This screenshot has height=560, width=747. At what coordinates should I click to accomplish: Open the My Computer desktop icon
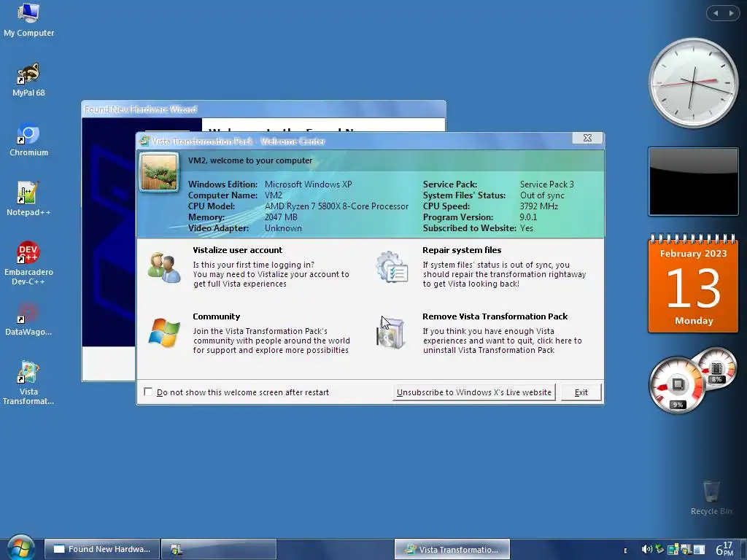click(28, 20)
